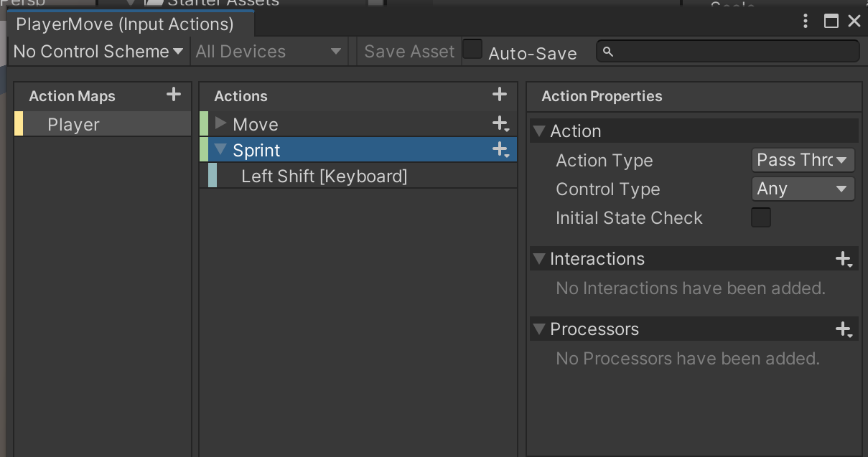The image size is (868, 457).
Task: Expand the Move action bindings
Action: (x=221, y=124)
